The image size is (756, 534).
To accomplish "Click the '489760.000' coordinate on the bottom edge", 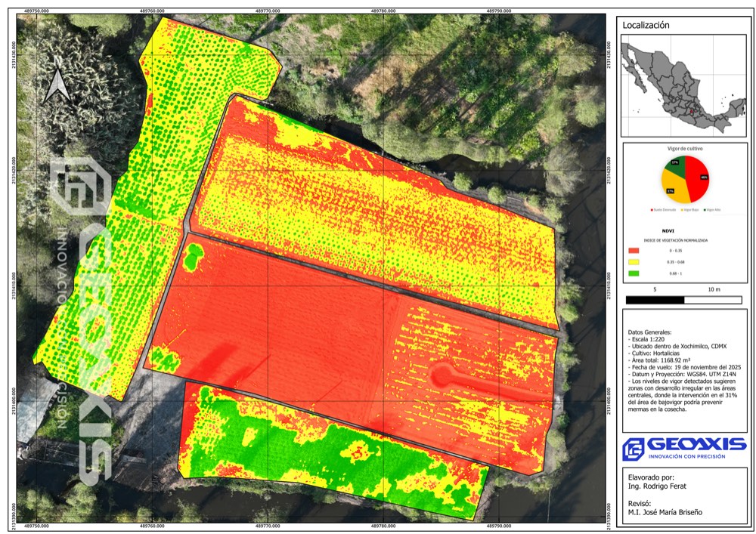I will click(153, 526).
